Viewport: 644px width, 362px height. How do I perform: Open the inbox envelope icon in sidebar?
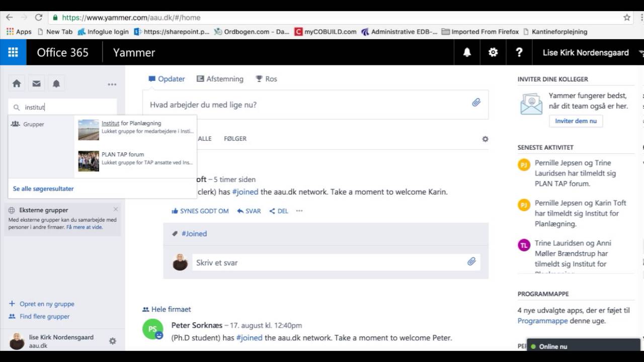[x=36, y=84]
